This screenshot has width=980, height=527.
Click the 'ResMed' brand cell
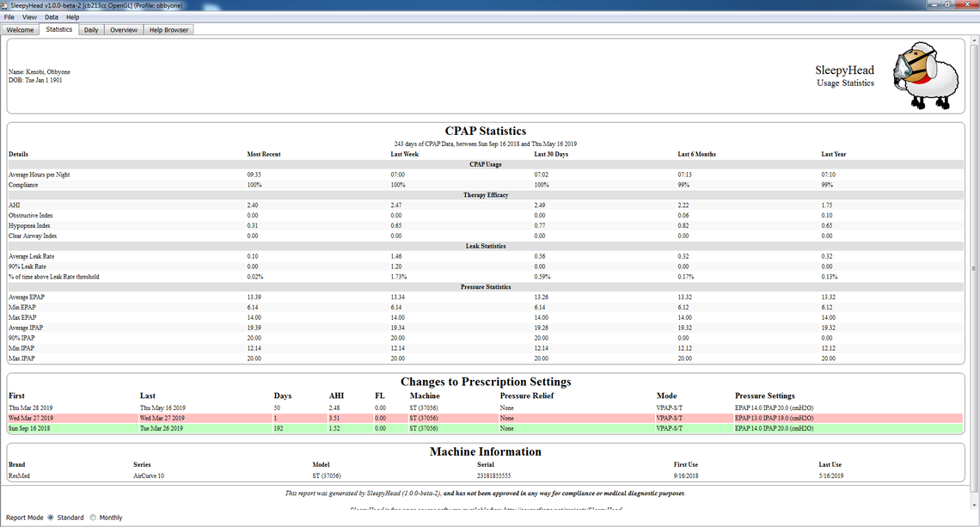pos(19,475)
